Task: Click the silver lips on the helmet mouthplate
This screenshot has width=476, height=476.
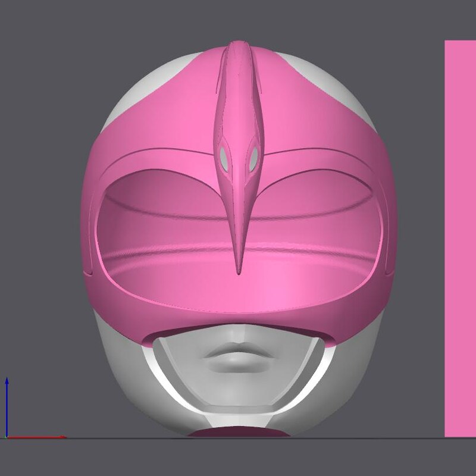Action: 238,358
